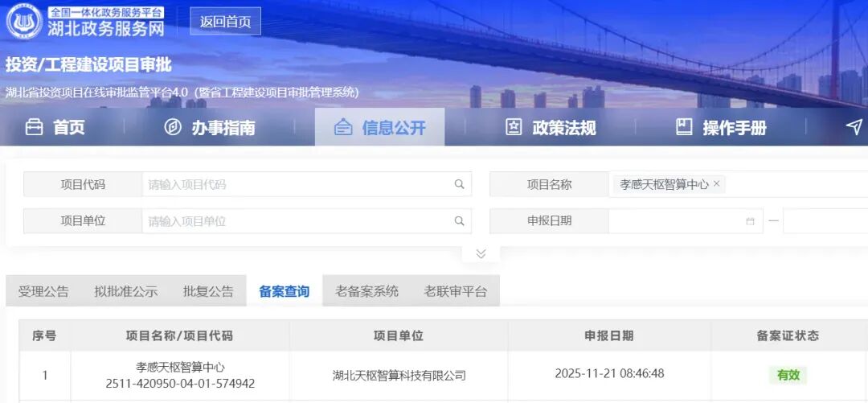
Task: Click the search icon in 项目代码 field
Action: click(459, 184)
